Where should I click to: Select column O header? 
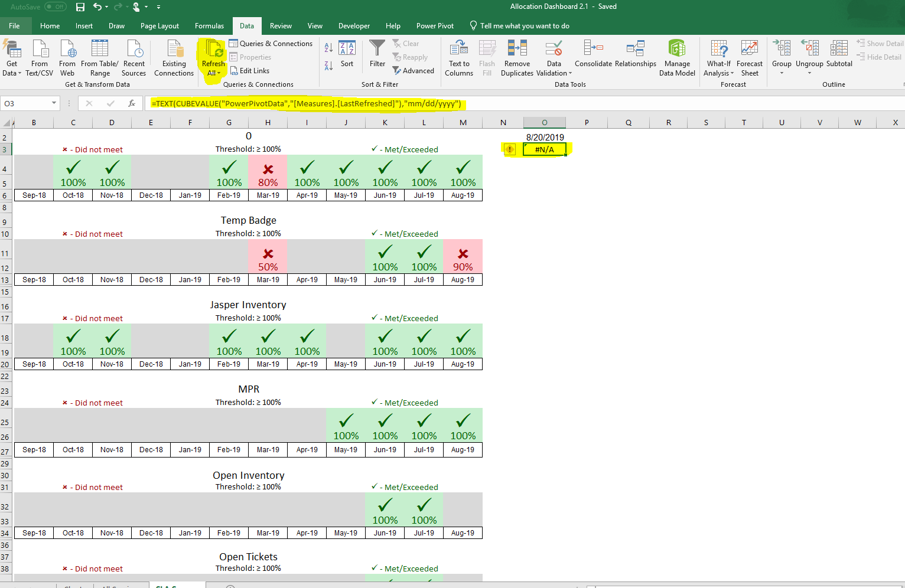click(x=545, y=123)
